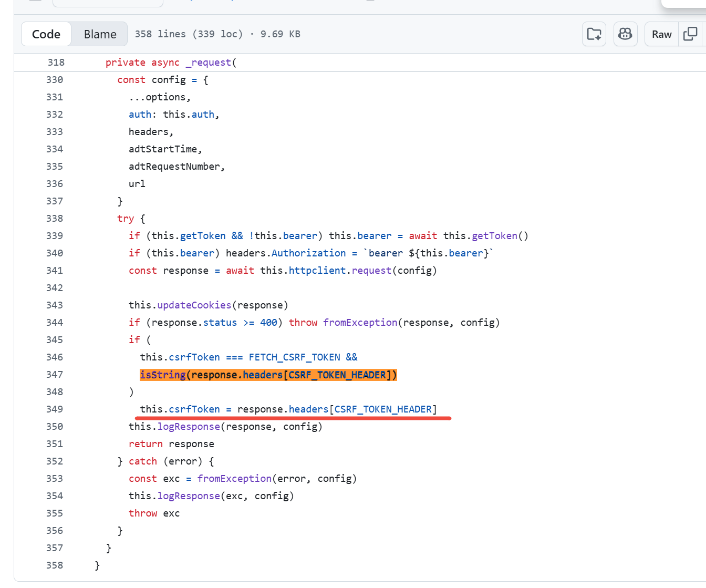Image resolution: width=706 pixels, height=588 pixels.
Task: Click line number 344
Action: (x=55, y=323)
